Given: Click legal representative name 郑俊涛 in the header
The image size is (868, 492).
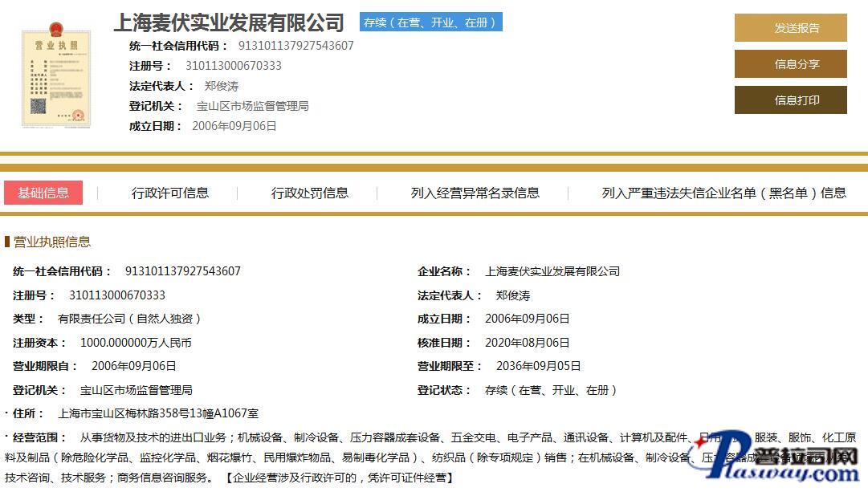Looking at the screenshot, I should (x=221, y=86).
